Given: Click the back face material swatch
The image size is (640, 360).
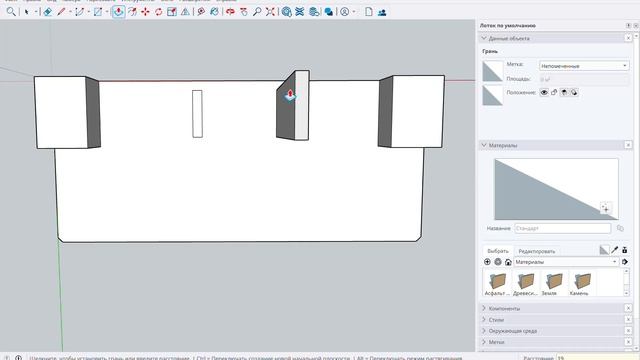Looking at the screenshot, I should [x=493, y=96].
